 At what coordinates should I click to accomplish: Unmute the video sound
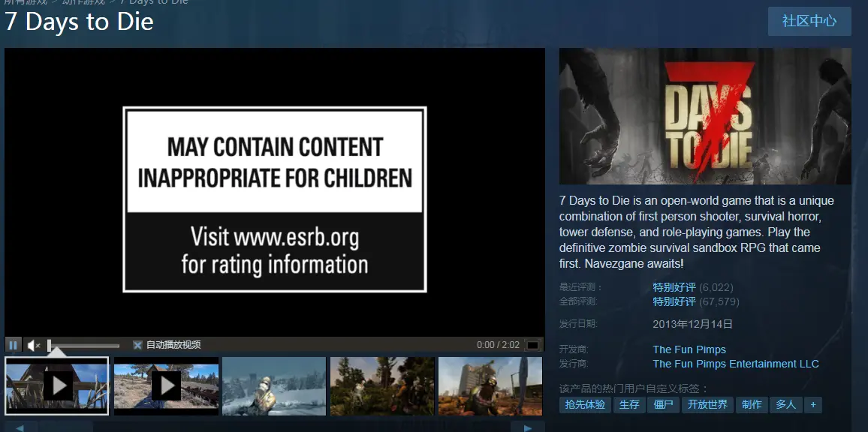[34, 345]
